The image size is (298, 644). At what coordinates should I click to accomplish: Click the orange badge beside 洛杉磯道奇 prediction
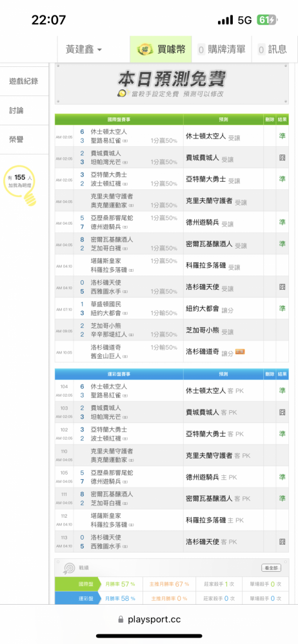click(x=240, y=352)
